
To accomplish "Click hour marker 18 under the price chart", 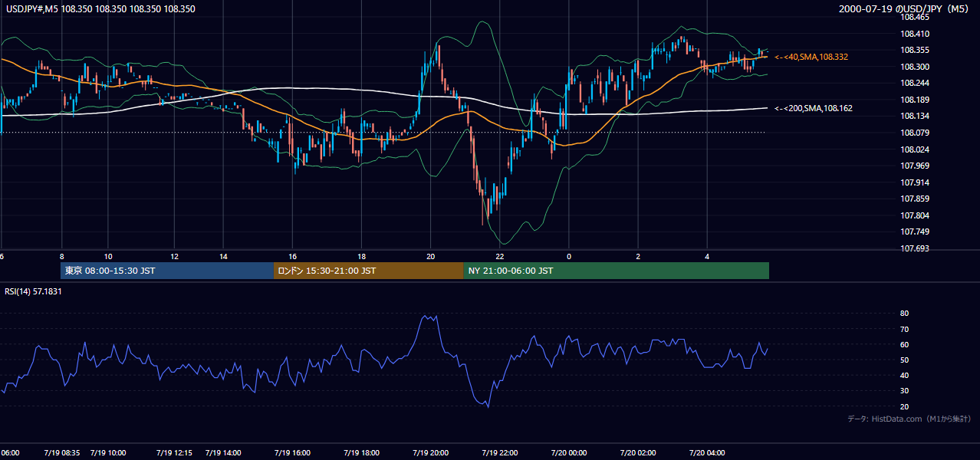I will (x=361, y=256).
